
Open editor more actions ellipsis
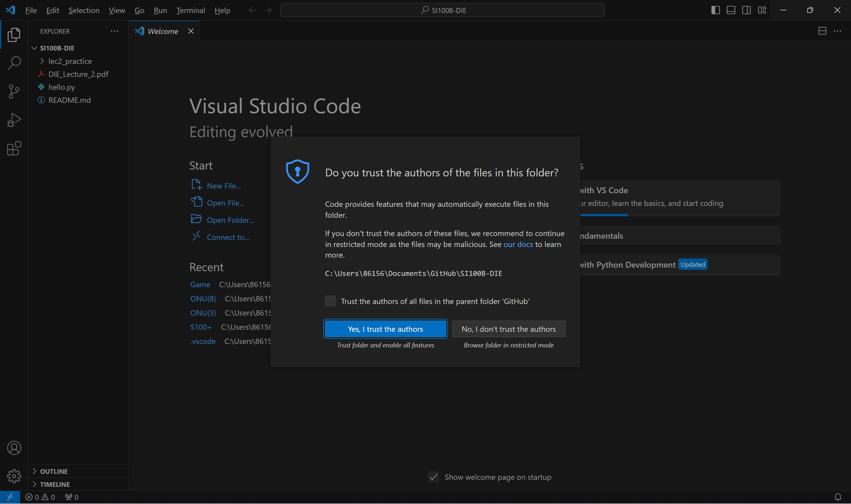coord(837,31)
